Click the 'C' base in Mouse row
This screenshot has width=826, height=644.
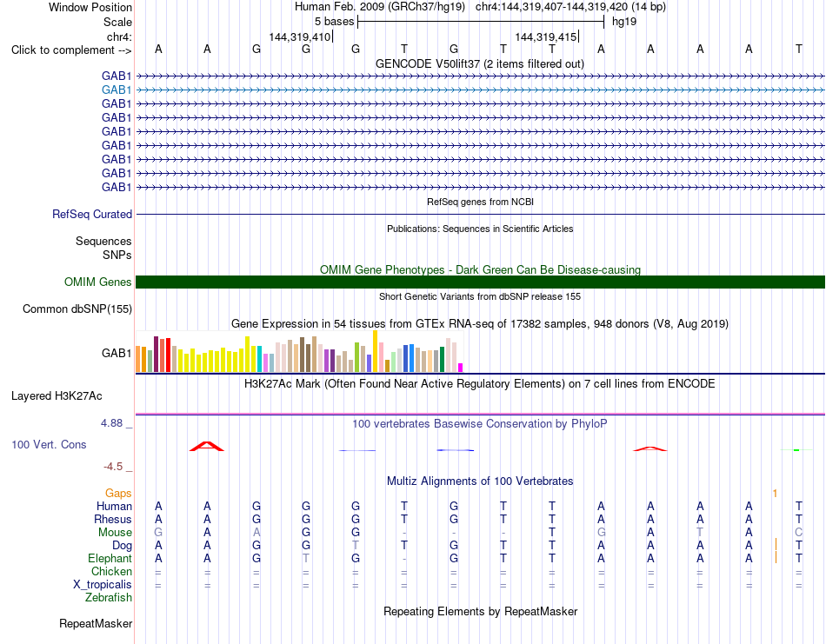point(798,533)
